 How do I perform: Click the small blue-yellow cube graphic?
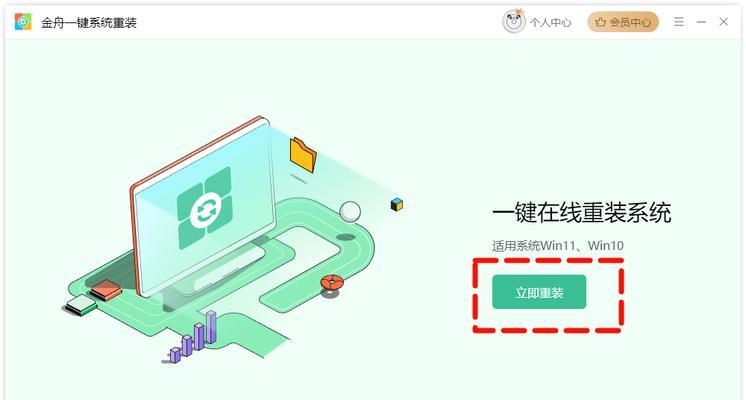[397, 205]
